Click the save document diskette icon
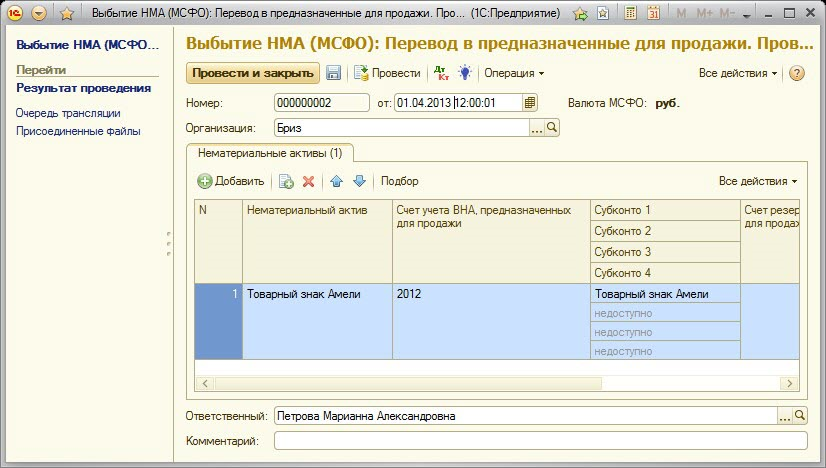The height and width of the screenshot is (468, 826). 334,74
